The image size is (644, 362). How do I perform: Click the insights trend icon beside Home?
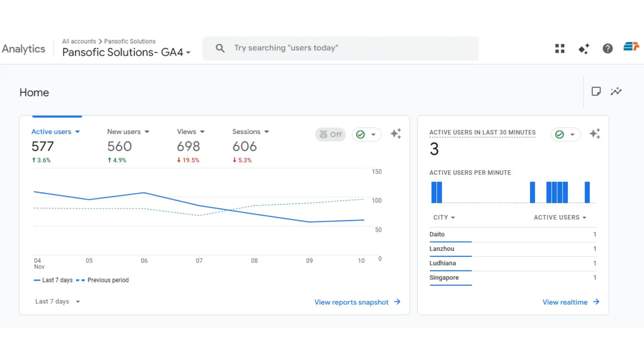[616, 91]
